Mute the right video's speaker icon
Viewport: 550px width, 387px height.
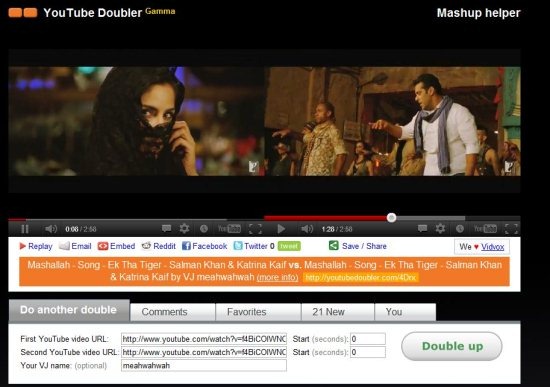pos(307,229)
